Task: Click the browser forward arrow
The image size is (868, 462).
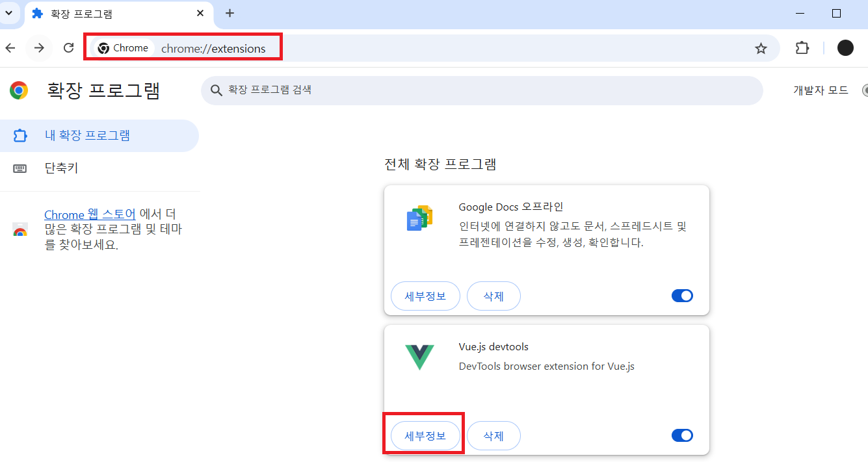Action: point(40,48)
